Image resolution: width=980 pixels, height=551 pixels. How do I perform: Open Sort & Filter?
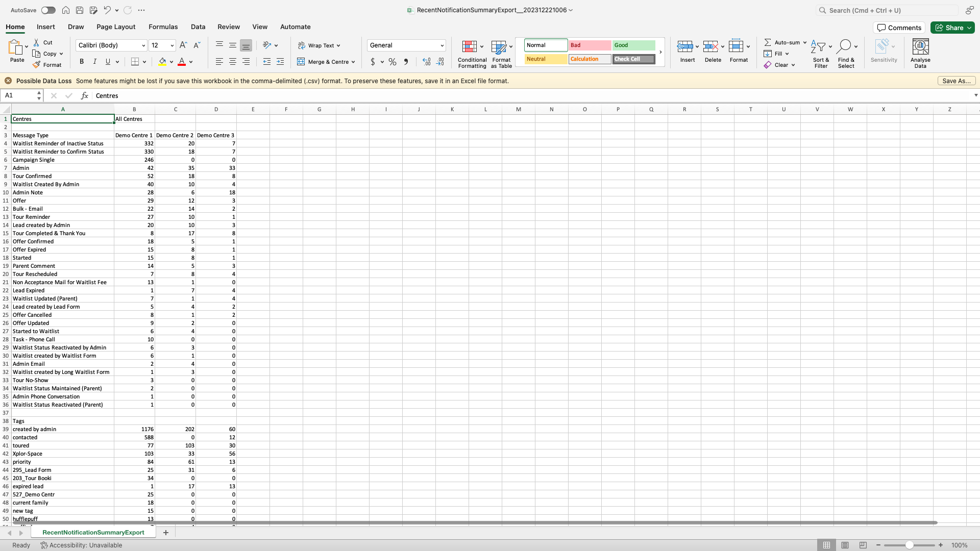[821, 54]
